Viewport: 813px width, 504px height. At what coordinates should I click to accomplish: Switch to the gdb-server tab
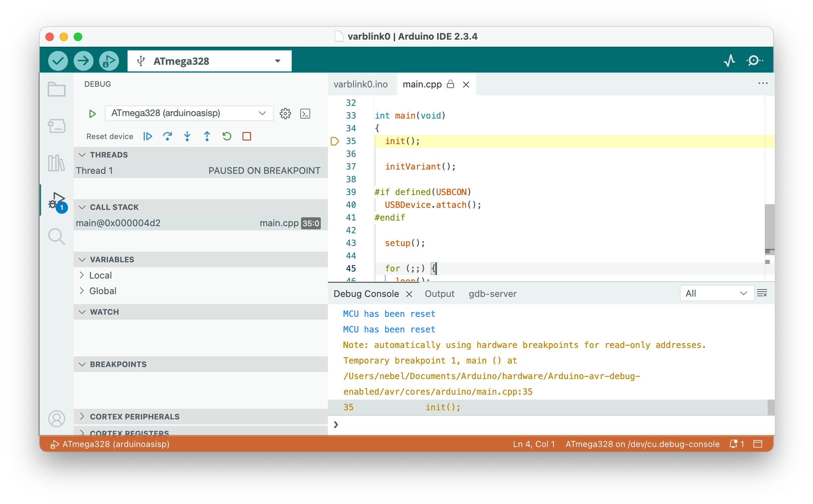[492, 294]
